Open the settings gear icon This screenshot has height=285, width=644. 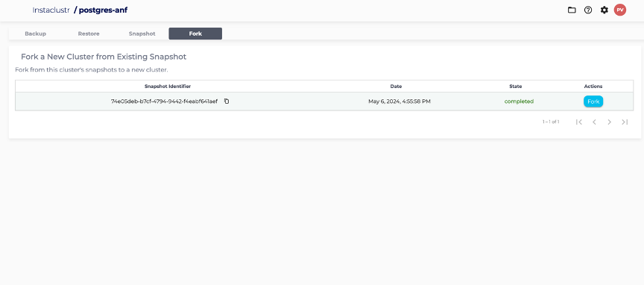(604, 10)
